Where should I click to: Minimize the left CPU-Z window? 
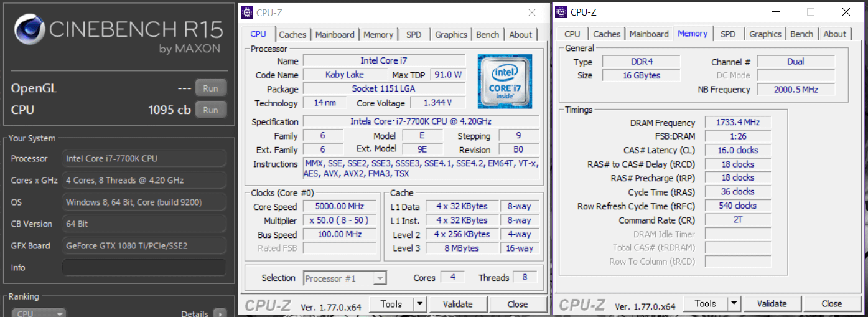pyautogui.click(x=461, y=12)
